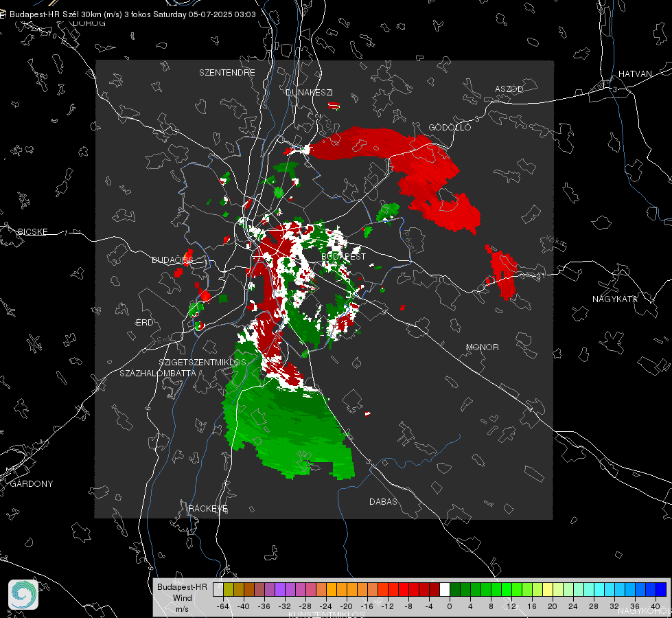
Task: Click the SZENTENDRE map label
Action: click(x=227, y=73)
